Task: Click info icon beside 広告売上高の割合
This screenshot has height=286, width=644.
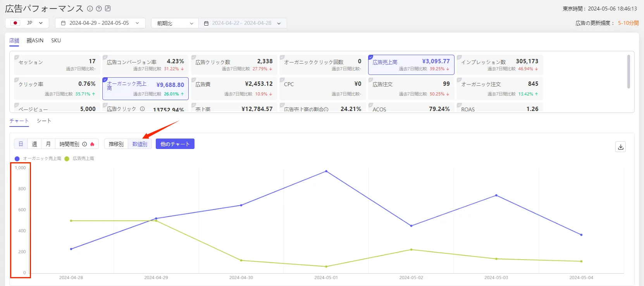Action: pyautogui.click(x=326, y=109)
